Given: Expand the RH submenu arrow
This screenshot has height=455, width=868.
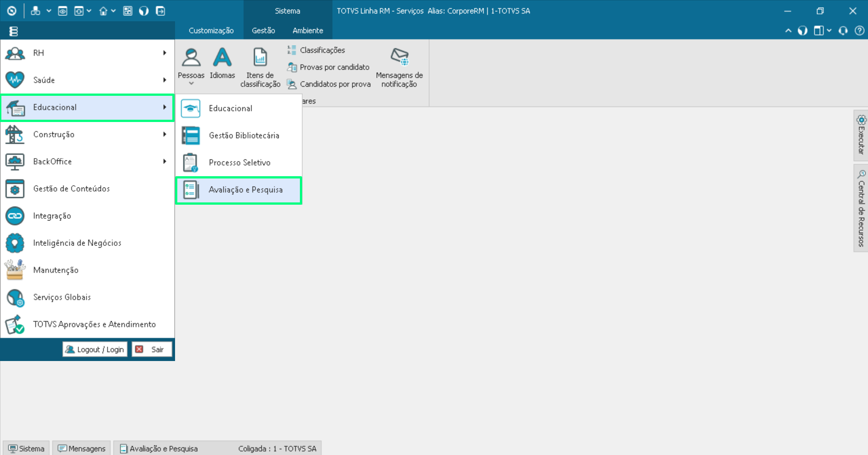Looking at the screenshot, I should click(x=165, y=53).
